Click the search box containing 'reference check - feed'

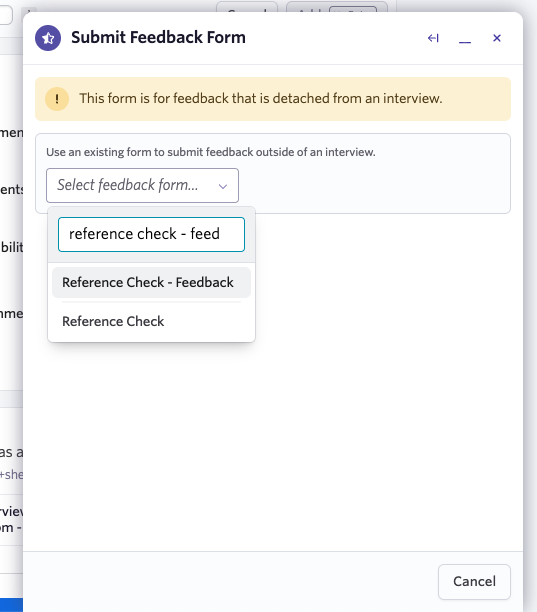151,234
